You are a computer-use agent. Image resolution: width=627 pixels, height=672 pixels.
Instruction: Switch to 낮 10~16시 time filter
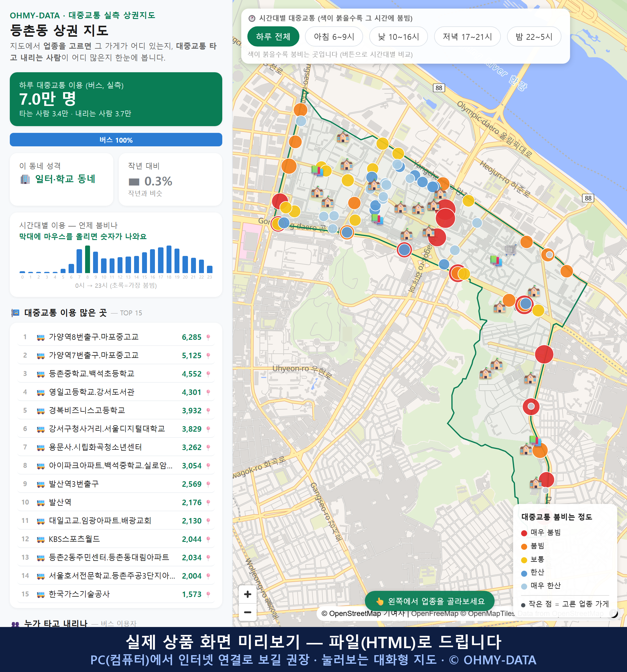point(399,36)
